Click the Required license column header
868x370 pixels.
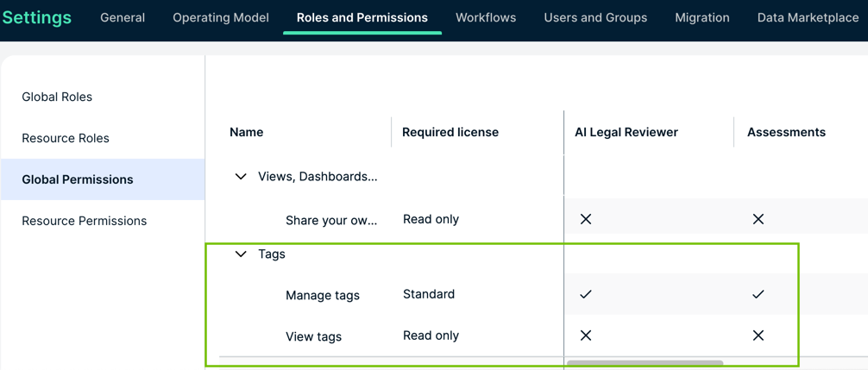[450, 132]
